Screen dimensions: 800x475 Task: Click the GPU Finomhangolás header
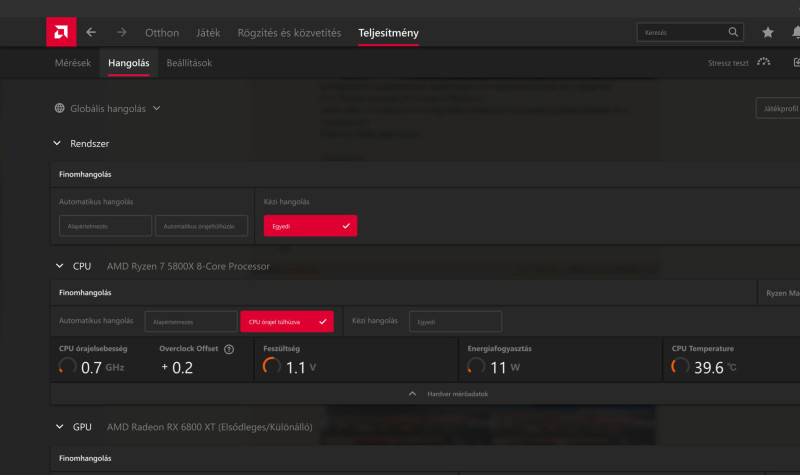point(85,458)
